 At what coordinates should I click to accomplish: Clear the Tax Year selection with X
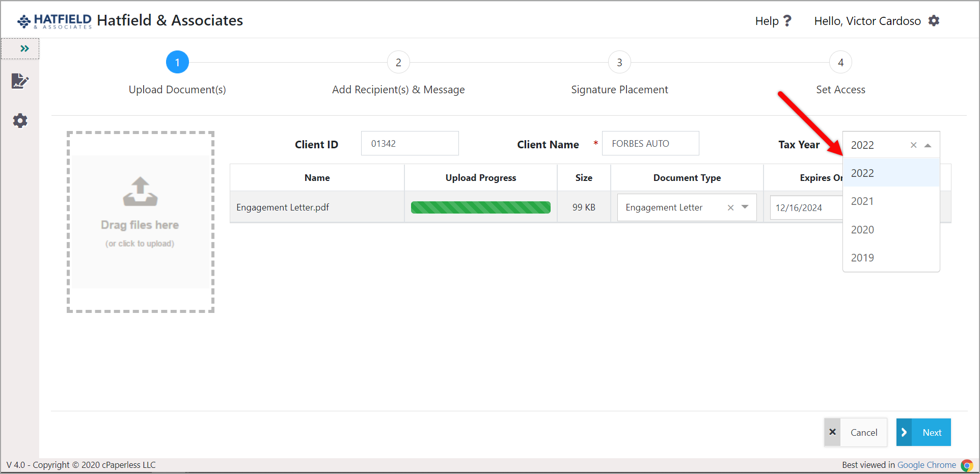click(x=913, y=145)
